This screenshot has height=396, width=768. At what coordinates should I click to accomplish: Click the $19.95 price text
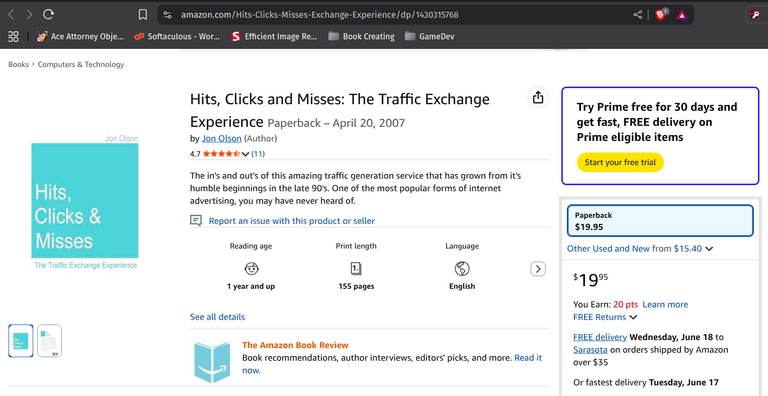coord(591,280)
